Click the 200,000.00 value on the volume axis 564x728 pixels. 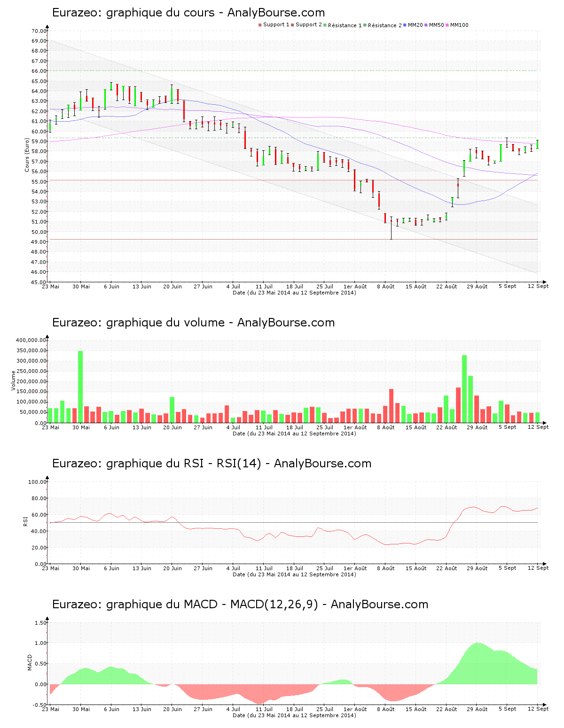[31, 381]
